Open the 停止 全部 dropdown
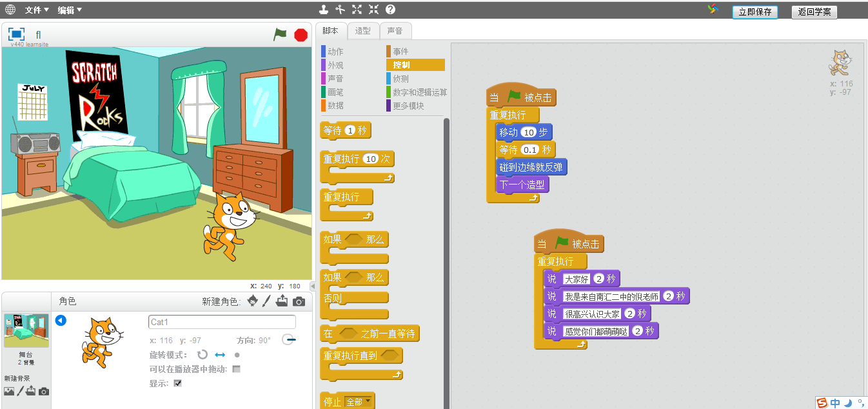The image size is (868, 409). click(359, 402)
